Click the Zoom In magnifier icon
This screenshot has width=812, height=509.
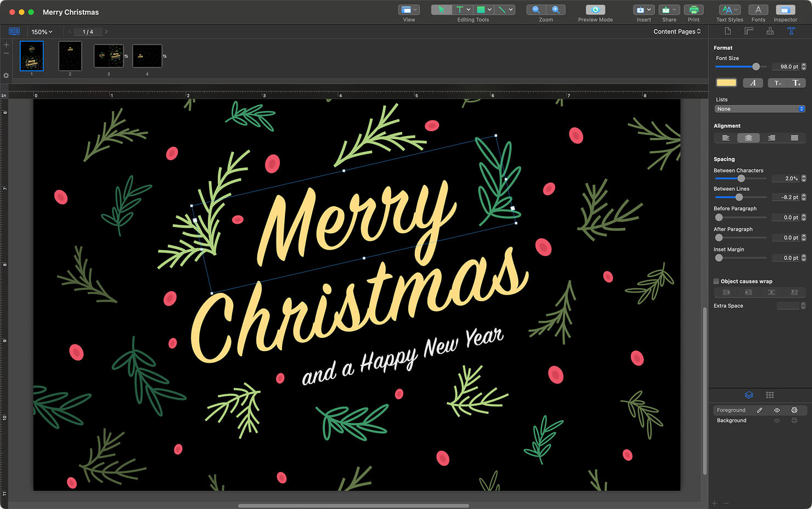click(556, 9)
